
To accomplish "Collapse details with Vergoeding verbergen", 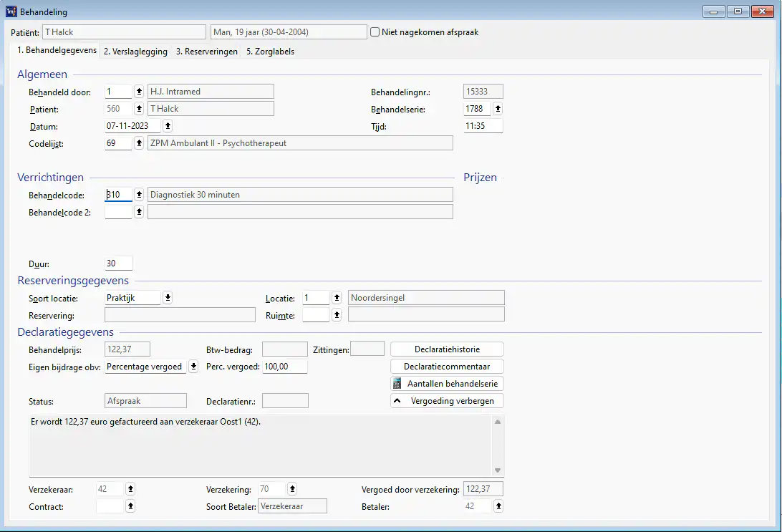I will pyautogui.click(x=447, y=401).
